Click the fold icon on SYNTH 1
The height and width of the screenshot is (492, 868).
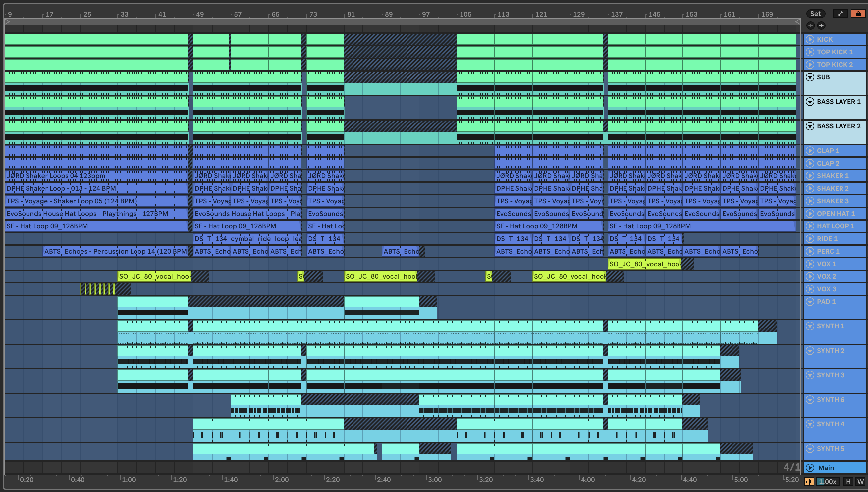click(x=810, y=326)
